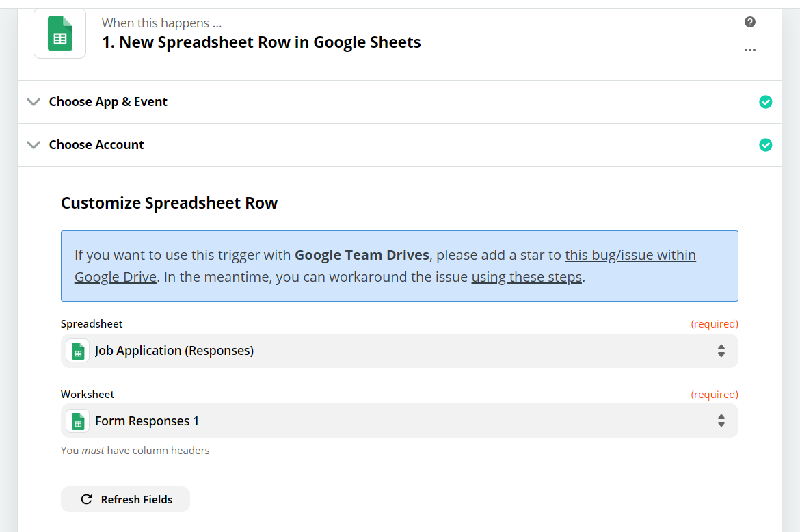Open the help question mark icon
Image resolution: width=800 pixels, height=532 pixels.
tap(750, 22)
